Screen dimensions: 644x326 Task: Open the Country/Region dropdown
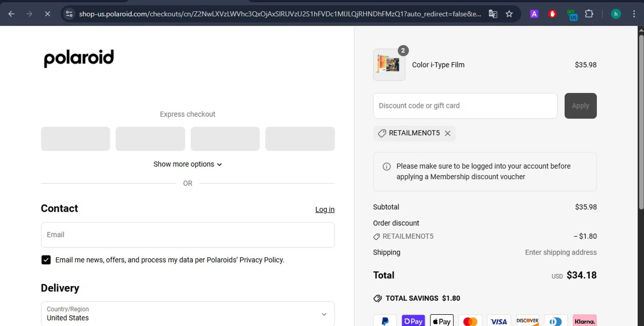(188, 314)
